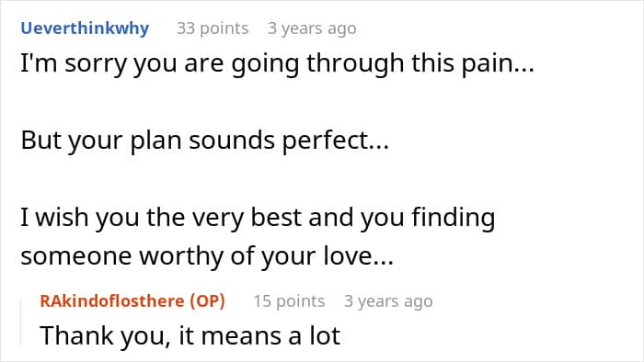Click the line beginning "I wish you the very best"
The image size is (644, 362).
click(258, 217)
